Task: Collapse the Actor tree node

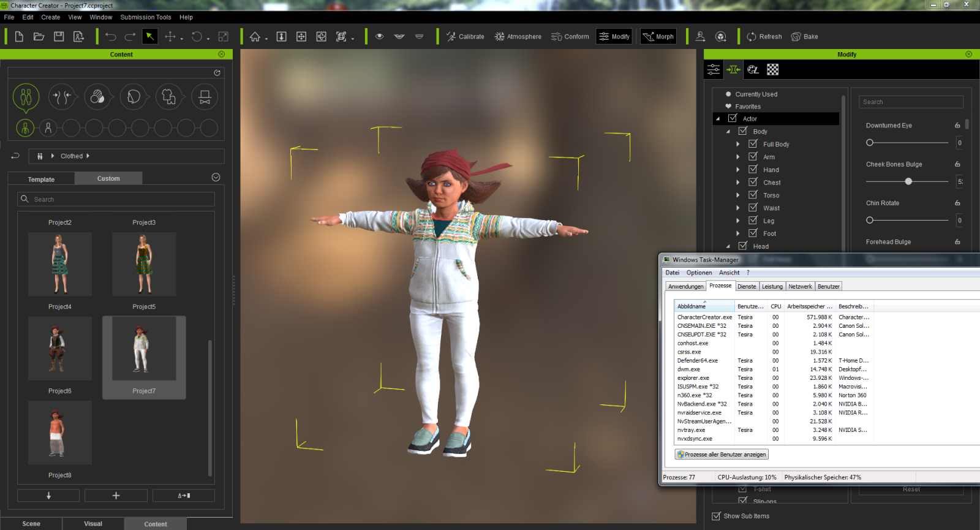Action: [718, 119]
